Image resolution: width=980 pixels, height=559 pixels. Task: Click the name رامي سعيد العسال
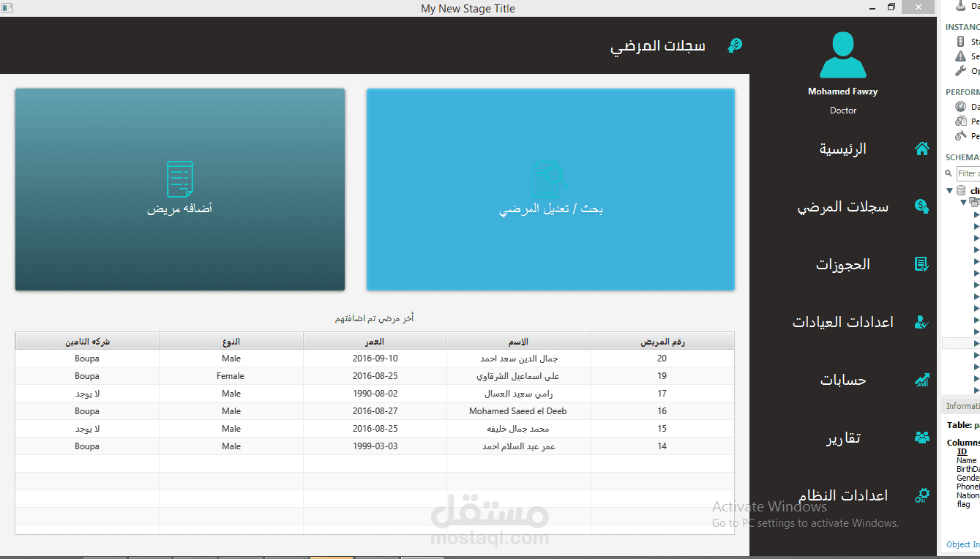pos(519,394)
